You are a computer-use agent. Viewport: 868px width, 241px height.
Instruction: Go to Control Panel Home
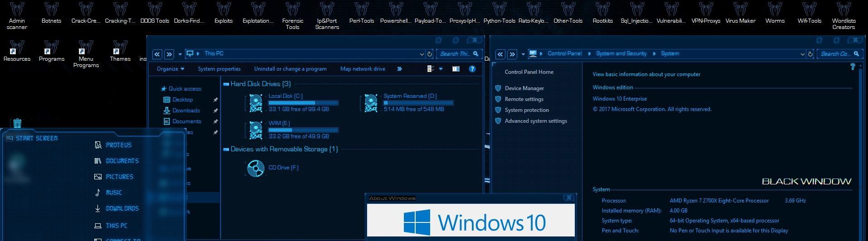pos(529,72)
